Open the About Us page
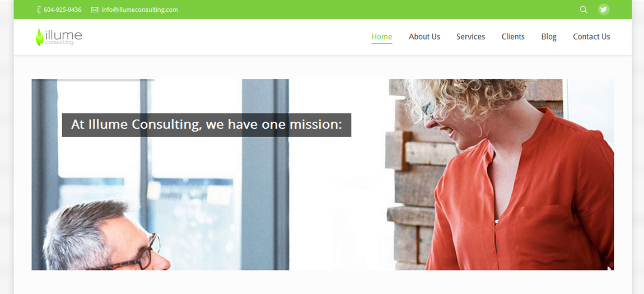644x294 pixels. (424, 36)
